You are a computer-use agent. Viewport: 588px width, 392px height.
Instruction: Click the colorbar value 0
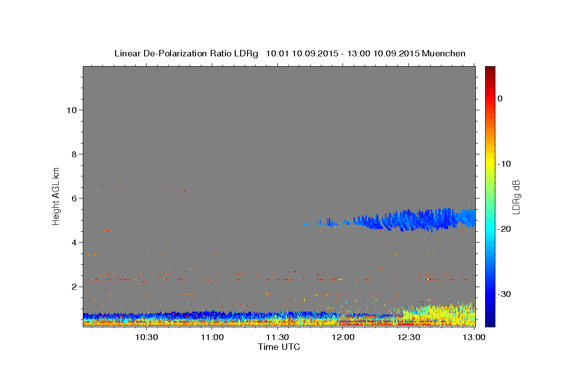tap(500, 98)
